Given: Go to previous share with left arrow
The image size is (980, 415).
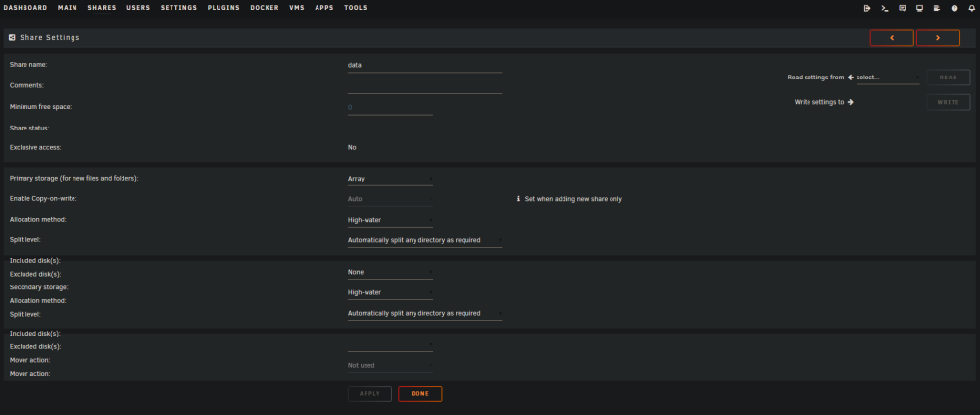Looking at the screenshot, I should click(892, 38).
